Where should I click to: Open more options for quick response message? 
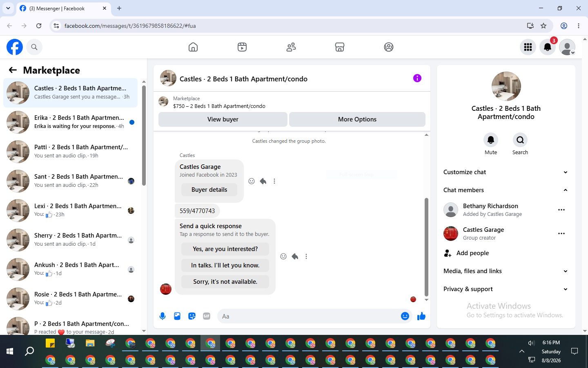pyautogui.click(x=306, y=256)
